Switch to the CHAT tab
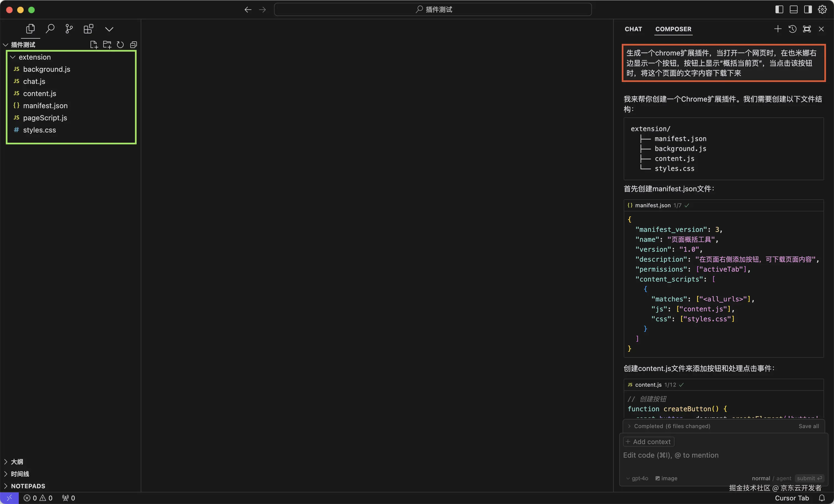 633,29
